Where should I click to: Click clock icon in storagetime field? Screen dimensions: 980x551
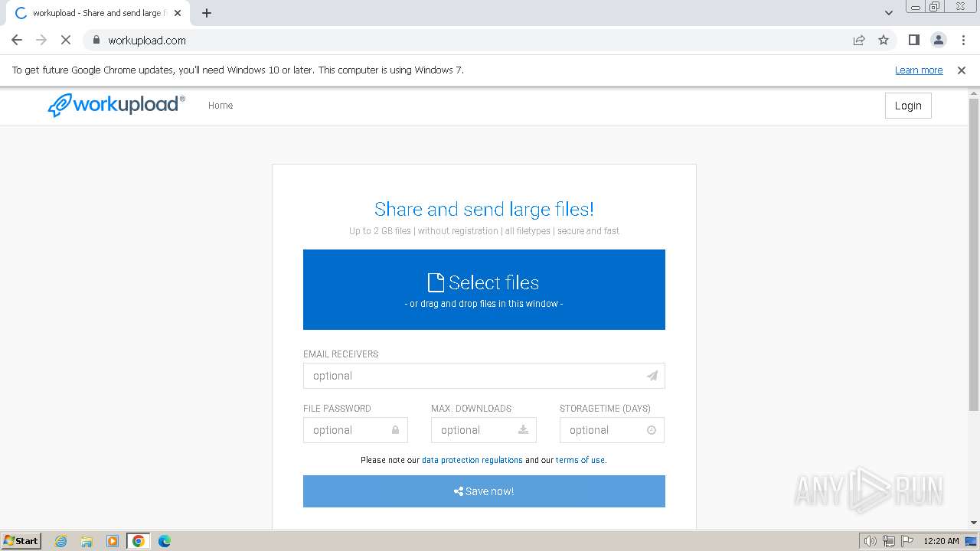coord(652,430)
